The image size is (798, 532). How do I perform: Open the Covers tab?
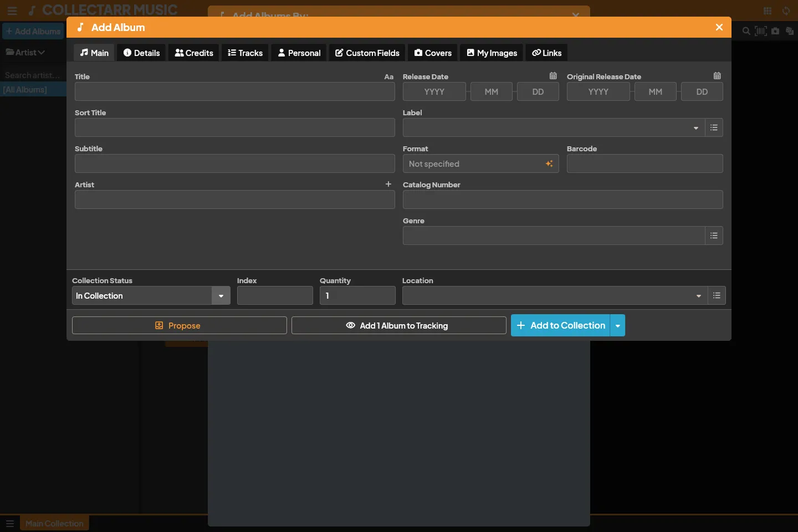433,53
